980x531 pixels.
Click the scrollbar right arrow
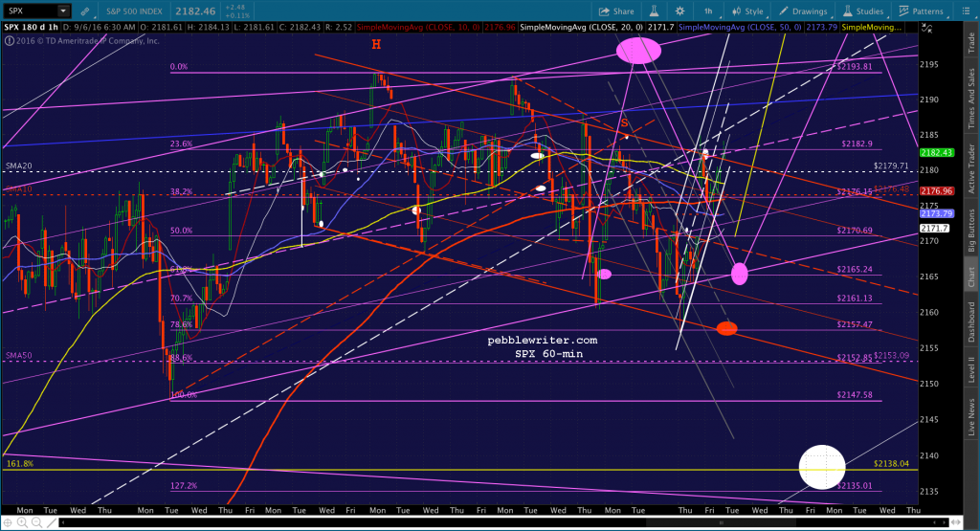[x=947, y=522]
